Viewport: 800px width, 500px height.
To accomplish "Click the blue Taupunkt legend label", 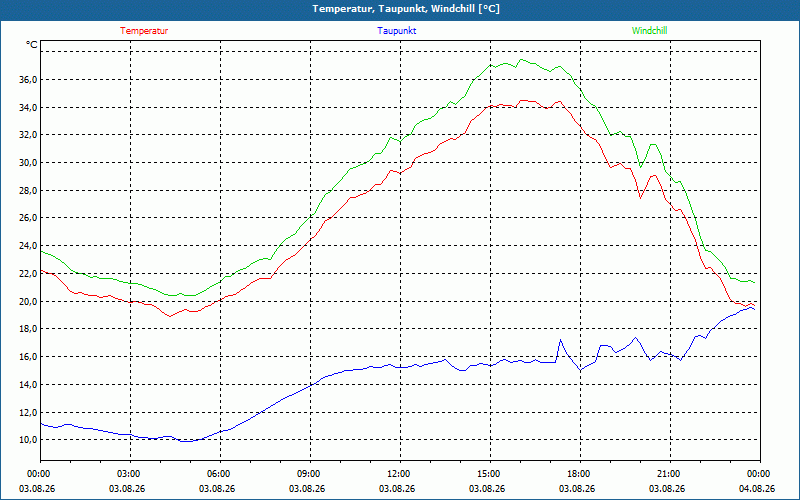I will tap(396, 31).
